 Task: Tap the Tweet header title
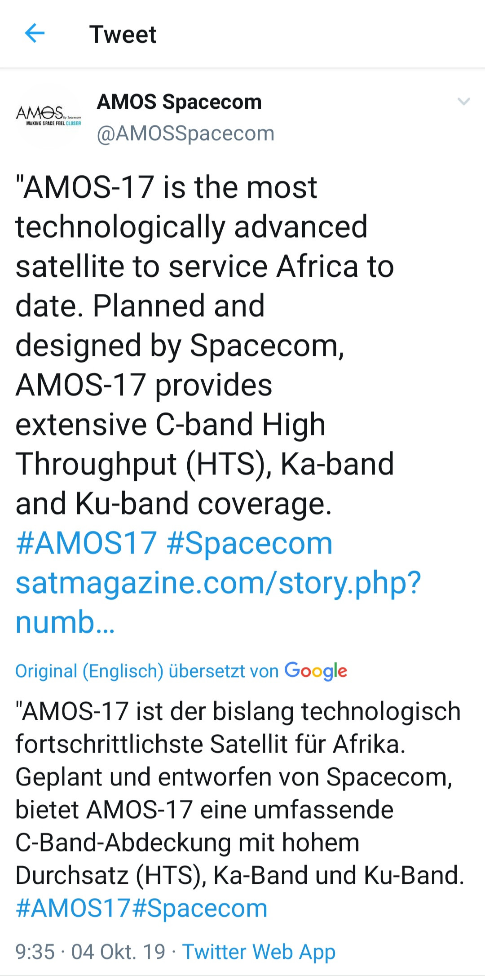click(x=123, y=34)
